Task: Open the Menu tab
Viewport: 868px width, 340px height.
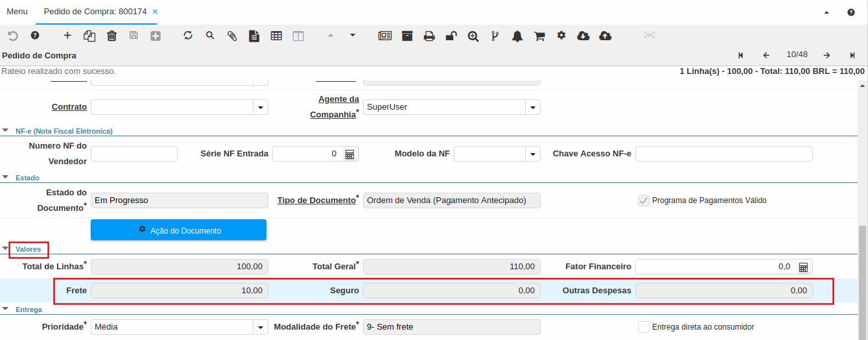Action: click(x=17, y=12)
